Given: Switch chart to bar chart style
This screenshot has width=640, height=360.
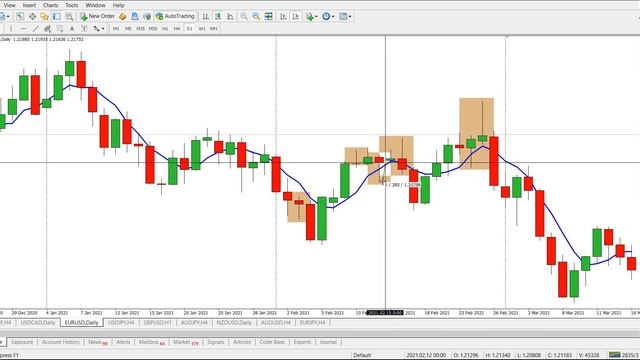Looking at the screenshot, I should point(206,16).
